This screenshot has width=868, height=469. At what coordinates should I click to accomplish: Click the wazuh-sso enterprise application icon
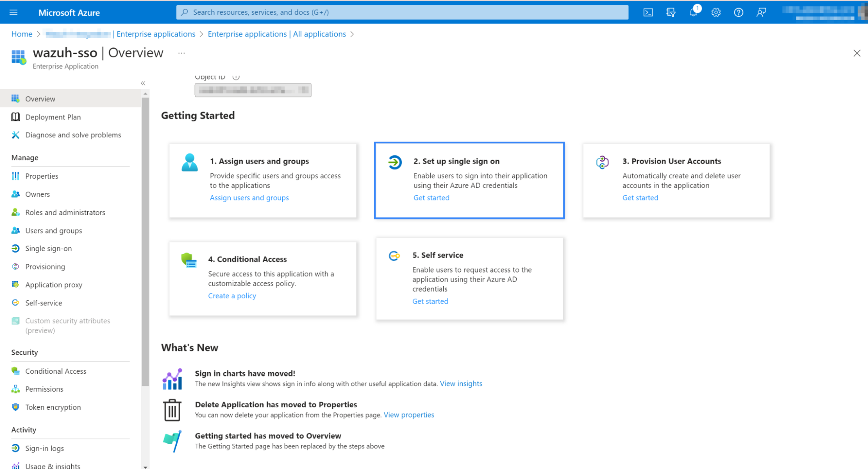[18, 57]
